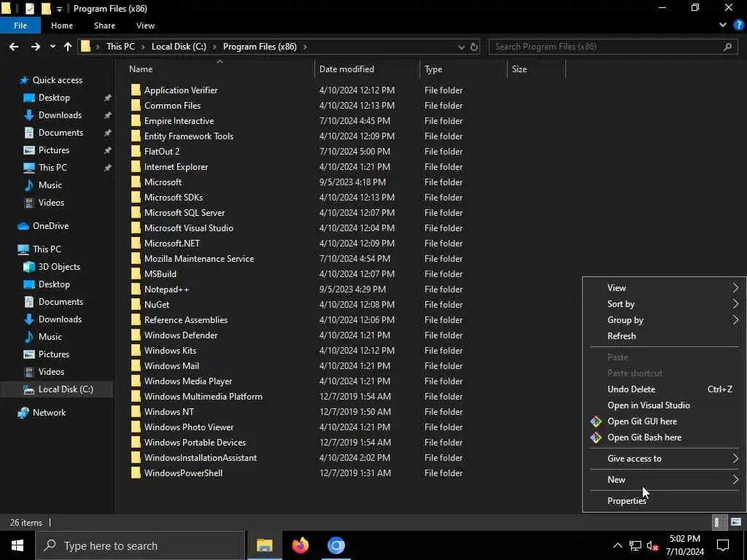747x560 pixels.
Task: Click the taskbar search box
Action: pyautogui.click(x=140, y=545)
